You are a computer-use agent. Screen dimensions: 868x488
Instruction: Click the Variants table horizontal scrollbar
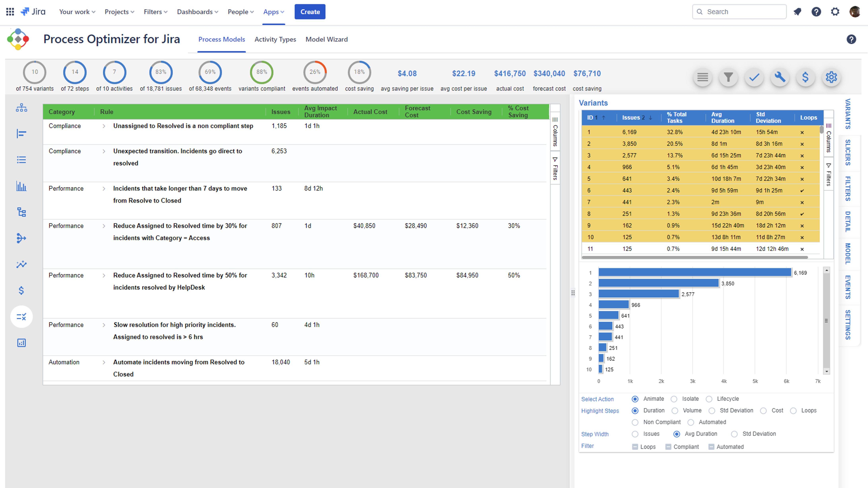coord(695,257)
